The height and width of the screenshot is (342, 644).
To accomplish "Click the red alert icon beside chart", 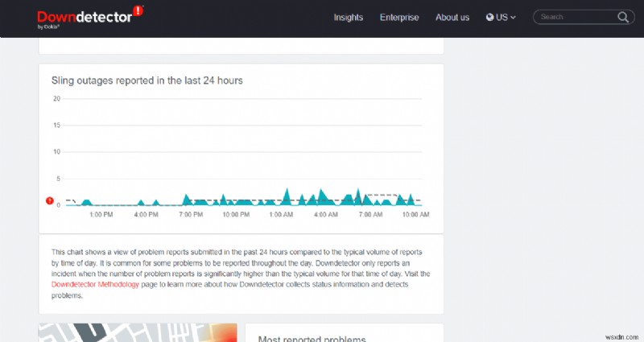I will (50, 200).
